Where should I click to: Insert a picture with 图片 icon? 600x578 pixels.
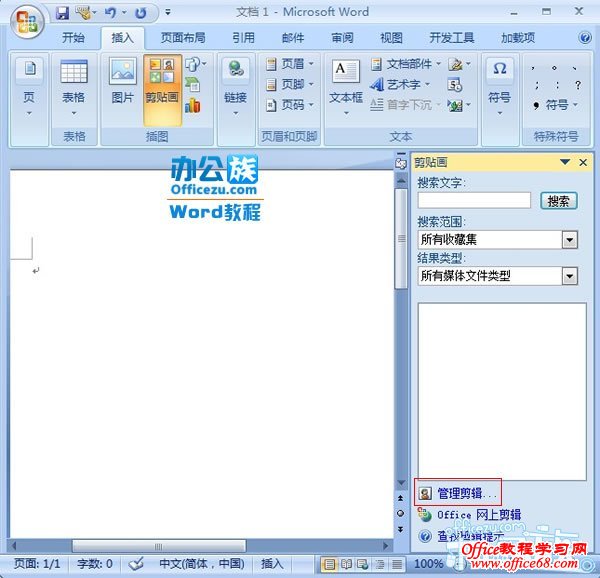122,81
